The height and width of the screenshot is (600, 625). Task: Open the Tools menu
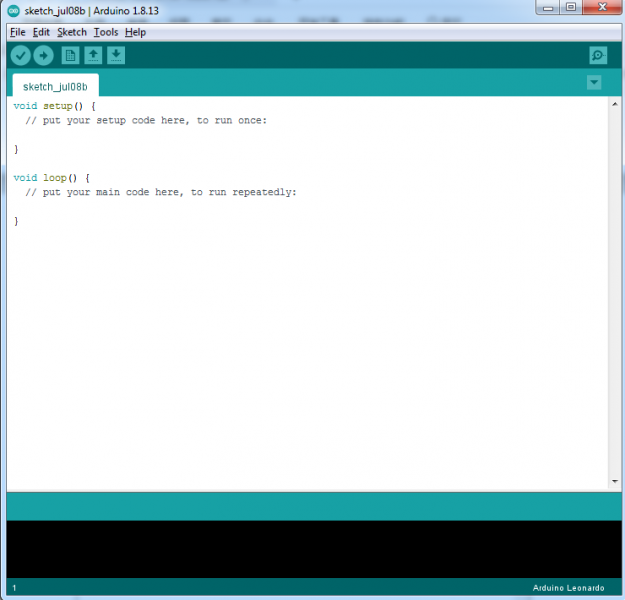click(105, 32)
